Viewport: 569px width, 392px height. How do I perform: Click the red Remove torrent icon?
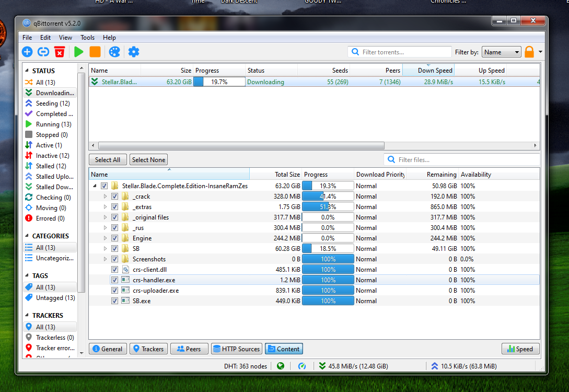(x=60, y=52)
